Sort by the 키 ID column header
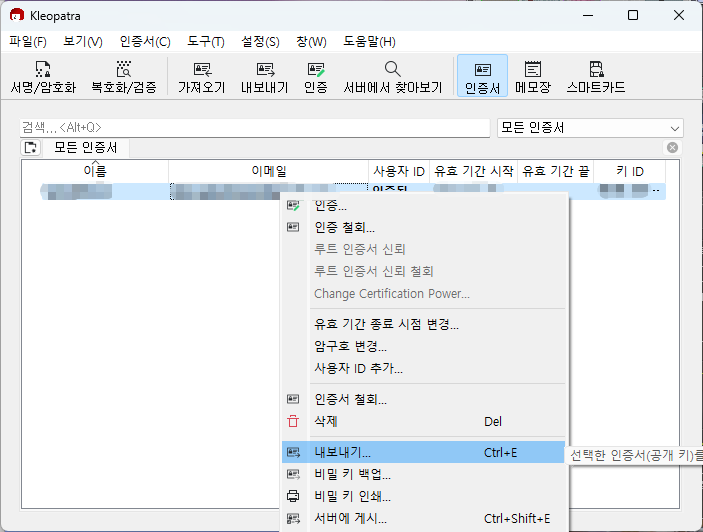703x532 pixels. pyautogui.click(x=629, y=171)
